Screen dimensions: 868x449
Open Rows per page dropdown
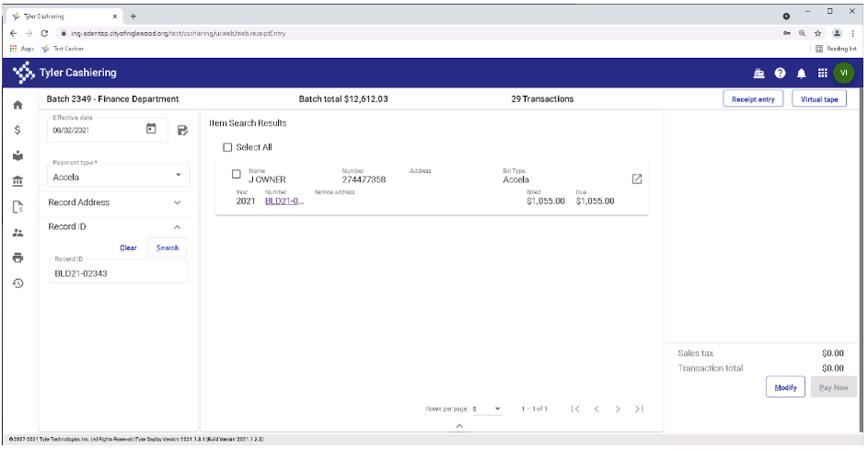click(x=487, y=409)
